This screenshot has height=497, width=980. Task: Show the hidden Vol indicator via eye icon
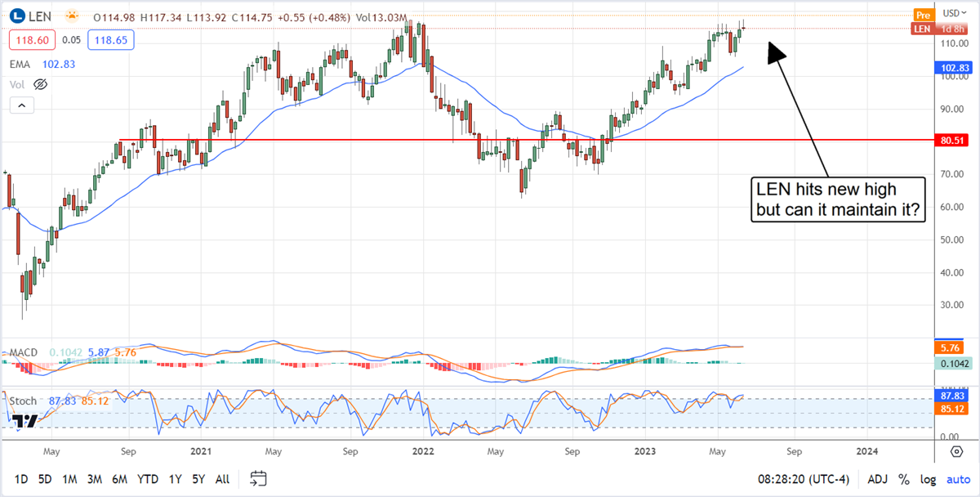click(x=40, y=84)
